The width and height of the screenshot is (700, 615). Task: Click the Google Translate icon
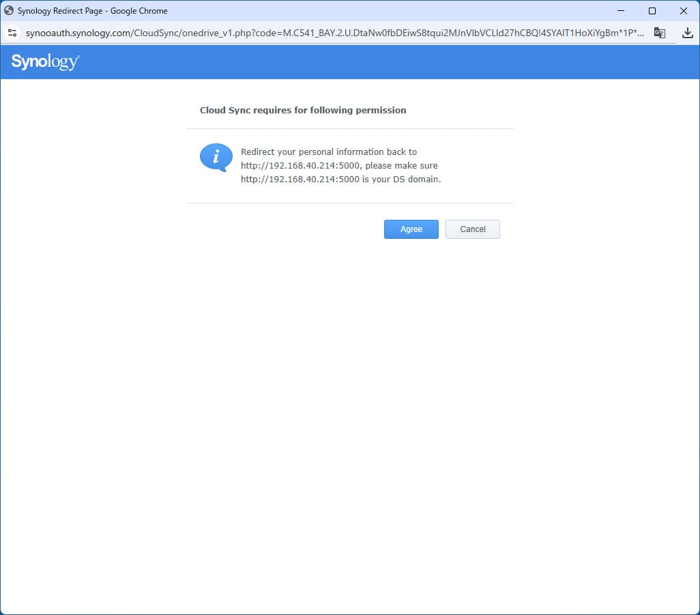click(x=659, y=33)
